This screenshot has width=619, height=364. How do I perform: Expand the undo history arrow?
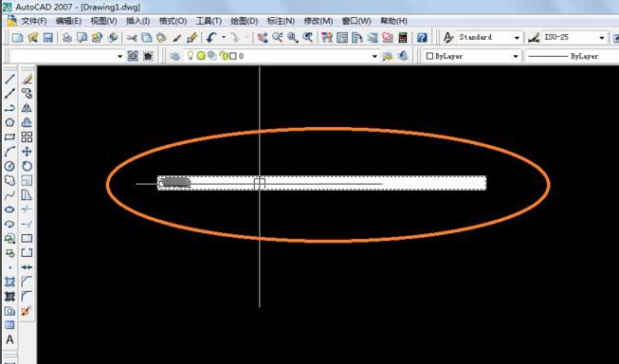point(224,38)
